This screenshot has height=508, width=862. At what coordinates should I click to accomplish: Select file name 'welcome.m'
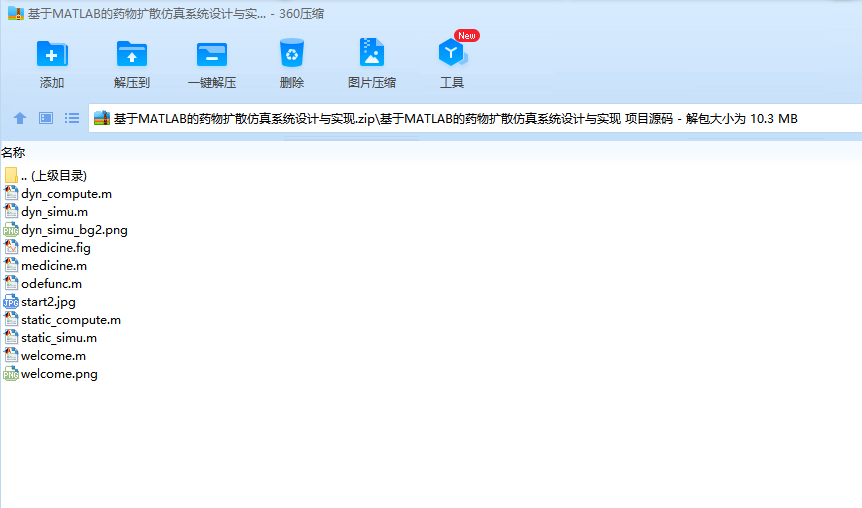(x=53, y=356)
